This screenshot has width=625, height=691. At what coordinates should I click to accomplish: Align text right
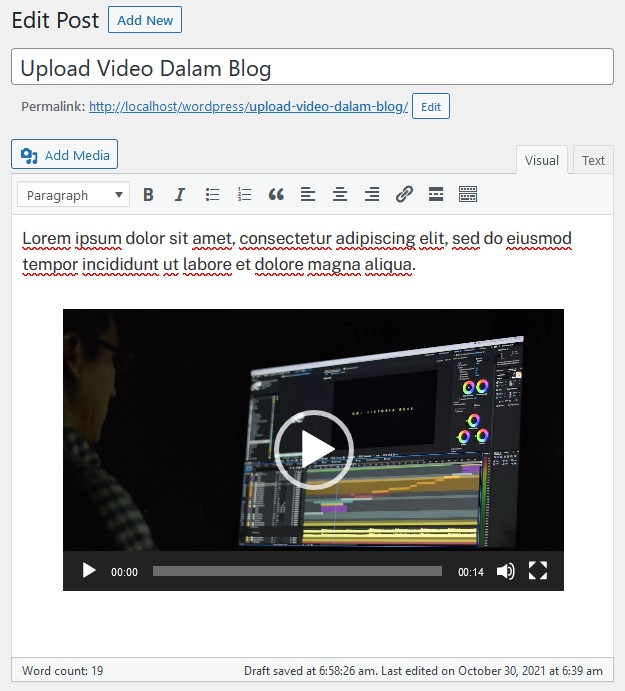click(372, 194)
